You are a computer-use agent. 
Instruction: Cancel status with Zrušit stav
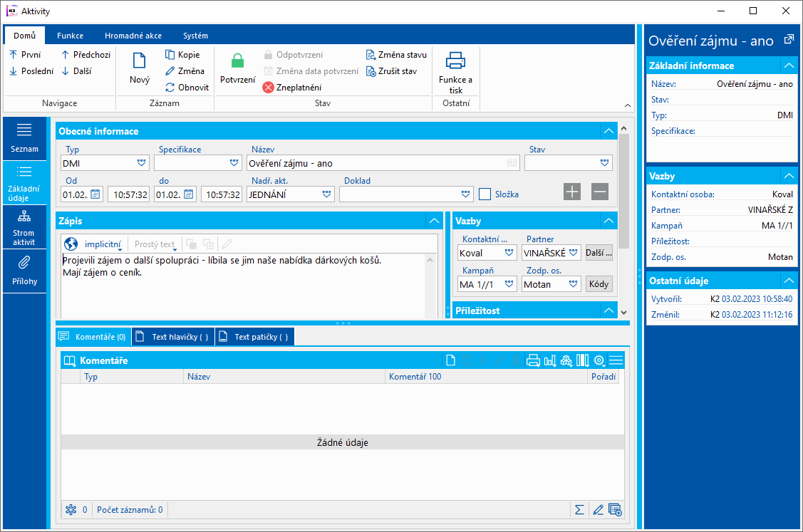pos(392,71)
